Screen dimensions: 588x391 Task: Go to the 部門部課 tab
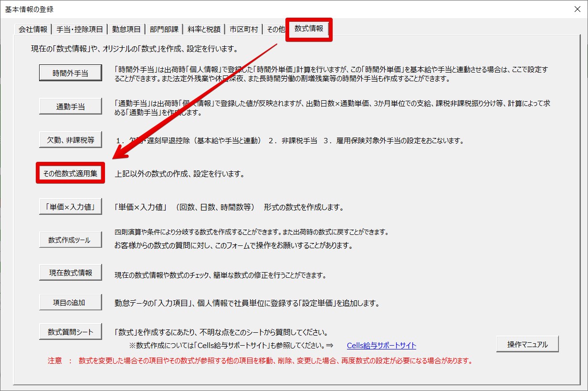point(164,29)
